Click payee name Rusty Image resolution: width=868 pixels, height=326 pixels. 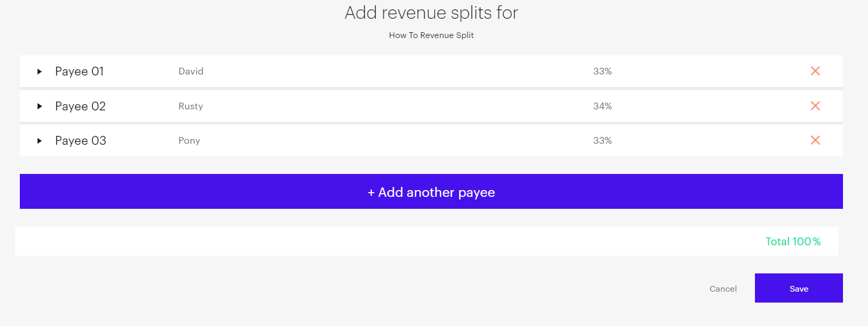(191, 106)
